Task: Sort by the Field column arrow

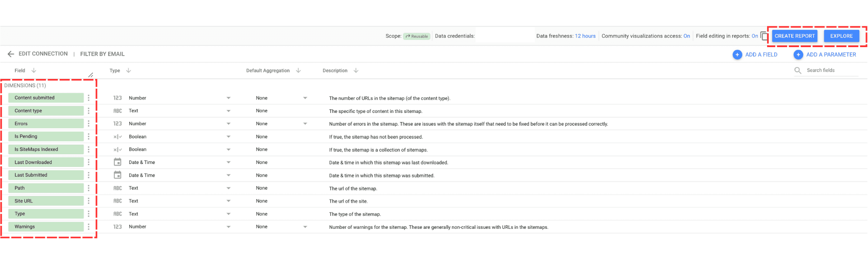Action: [34, 70]
